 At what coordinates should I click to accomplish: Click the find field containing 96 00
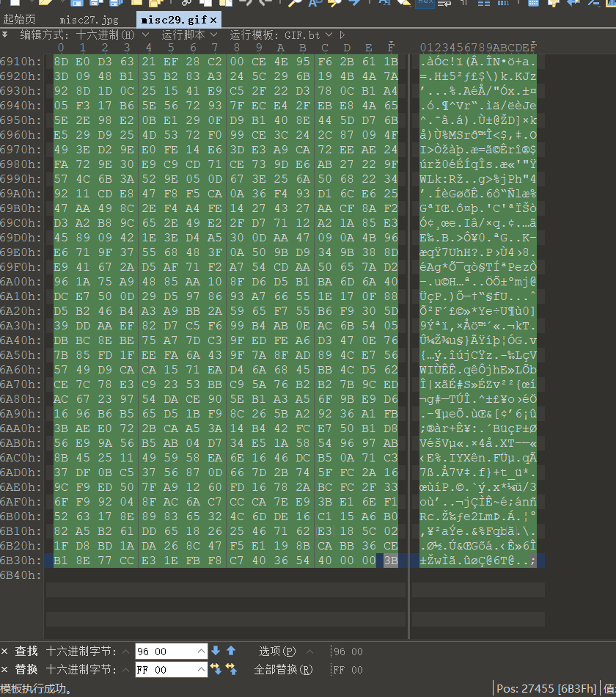tap(165, 652)
